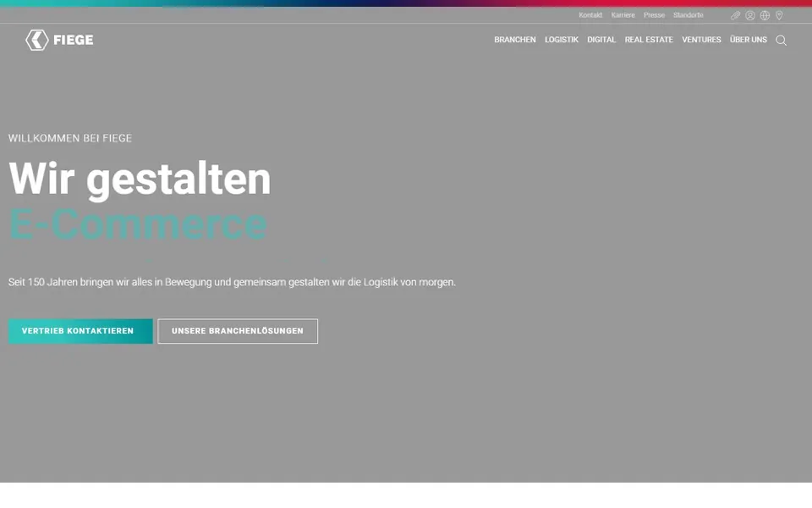Click the teal 'E-Commerce' heading text

point(138,224)
